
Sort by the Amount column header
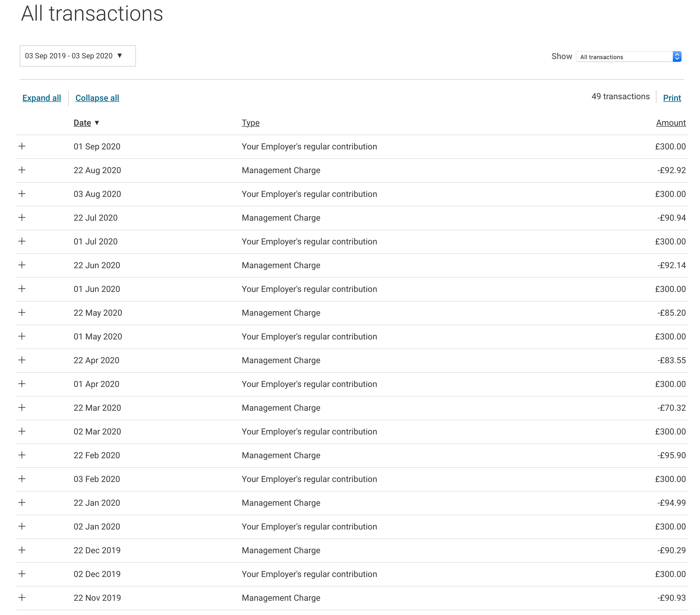[x=670, y=123]
